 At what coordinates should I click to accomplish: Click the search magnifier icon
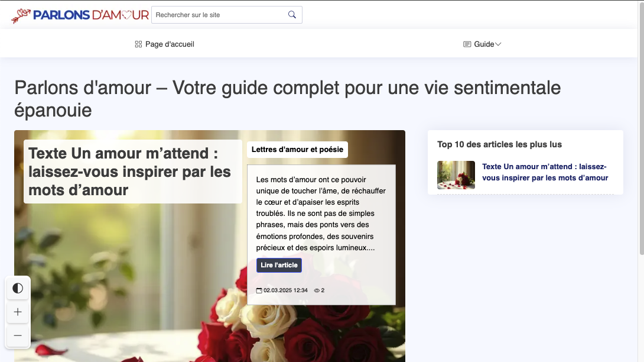[x=292, y=14]
